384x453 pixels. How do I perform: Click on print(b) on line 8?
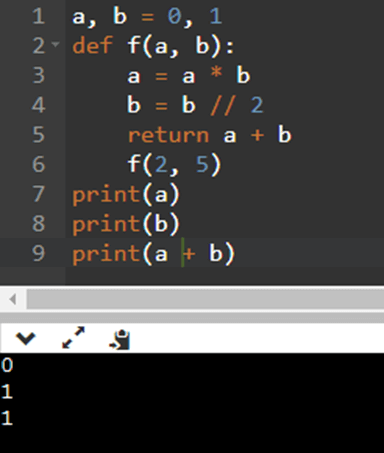click(x=126, y=224)
